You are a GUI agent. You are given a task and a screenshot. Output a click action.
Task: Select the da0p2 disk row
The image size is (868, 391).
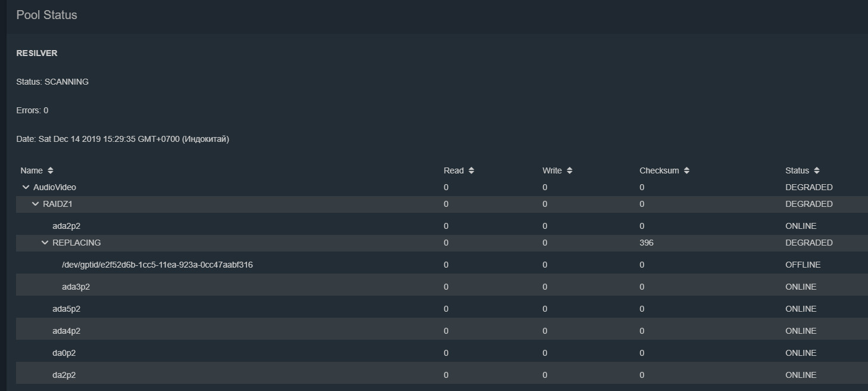[64, 353]
